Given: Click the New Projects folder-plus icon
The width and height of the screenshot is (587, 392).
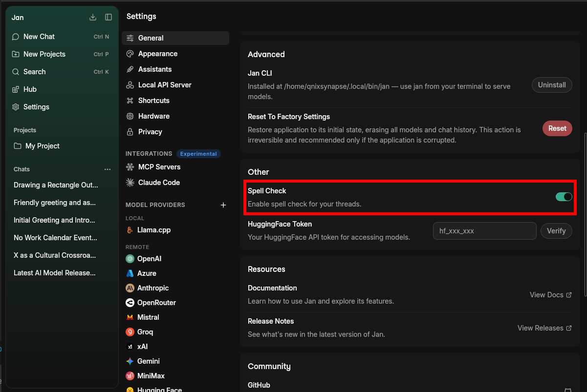Looking at the screenshot, I should click(16, 54).
